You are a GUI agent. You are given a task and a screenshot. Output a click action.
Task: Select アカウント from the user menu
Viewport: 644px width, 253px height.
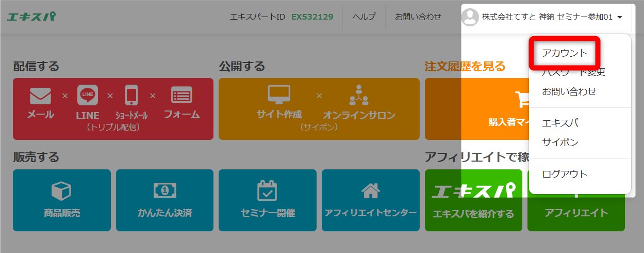(565, 53)
